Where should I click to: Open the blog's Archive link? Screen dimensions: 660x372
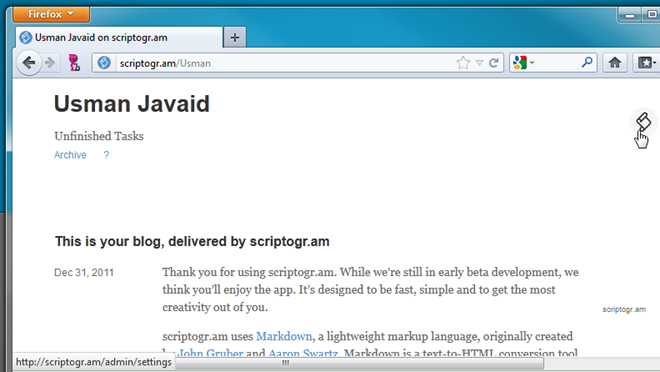pyautogui.click(x=70, y=155)
